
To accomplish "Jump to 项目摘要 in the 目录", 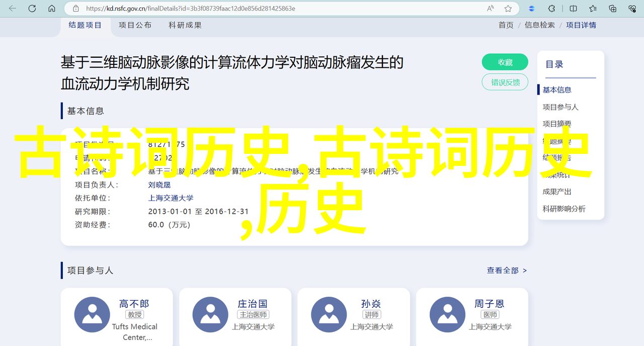I will pyautogui.click(x=557, y=124).
